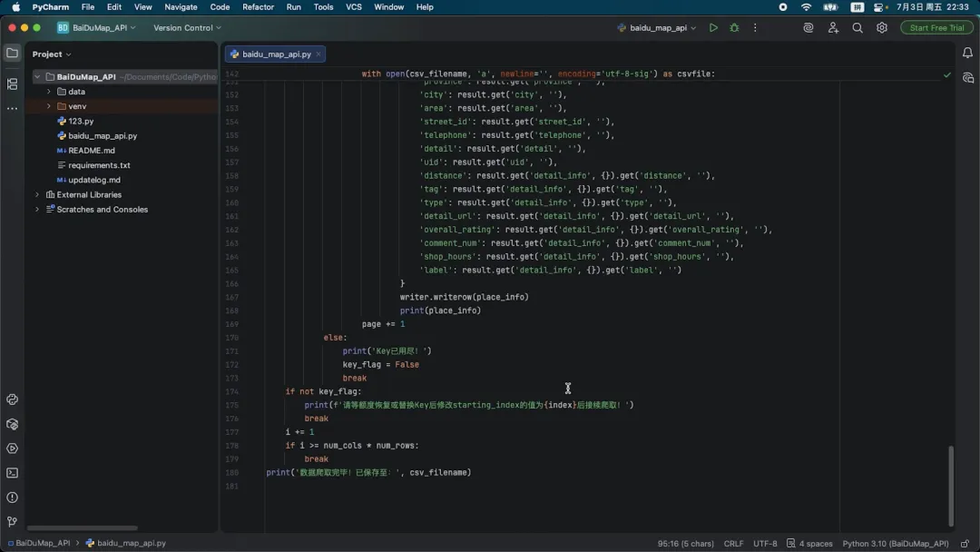The height and width of the screenshot is (552, 980).
Task: Open AI chat icon on right sidebar
Action: click(x=967, y=78)
